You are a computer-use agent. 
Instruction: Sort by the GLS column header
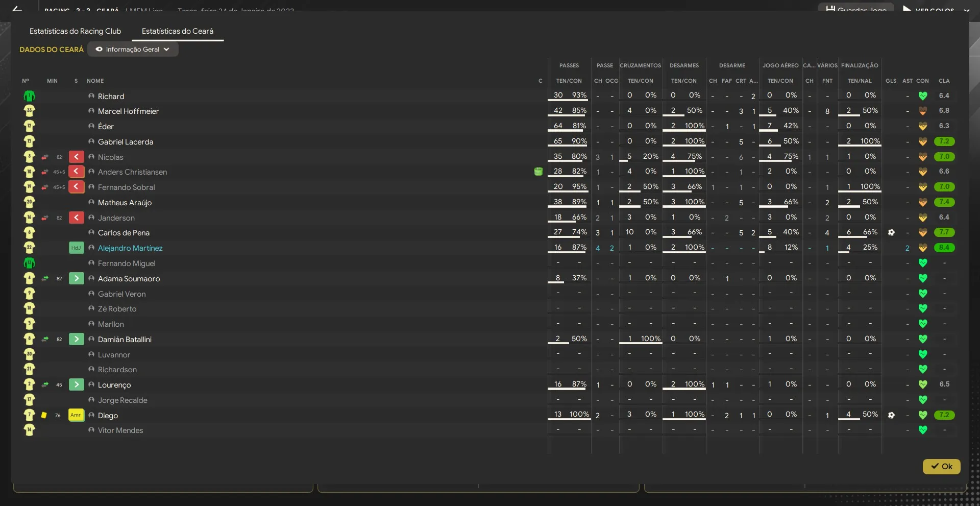pos(891,81)
